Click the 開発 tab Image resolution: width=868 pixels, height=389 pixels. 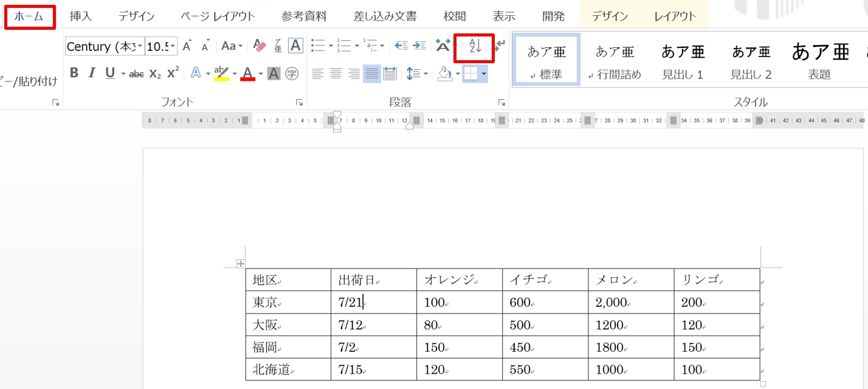coord(553,16)
